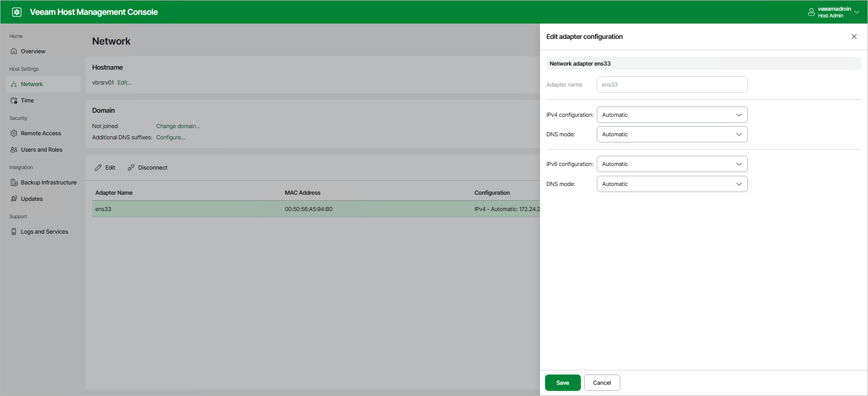This screenshot has width=868, height=396.
Task: Click the Backup Infrastructure icon
Action: point(14,182)
